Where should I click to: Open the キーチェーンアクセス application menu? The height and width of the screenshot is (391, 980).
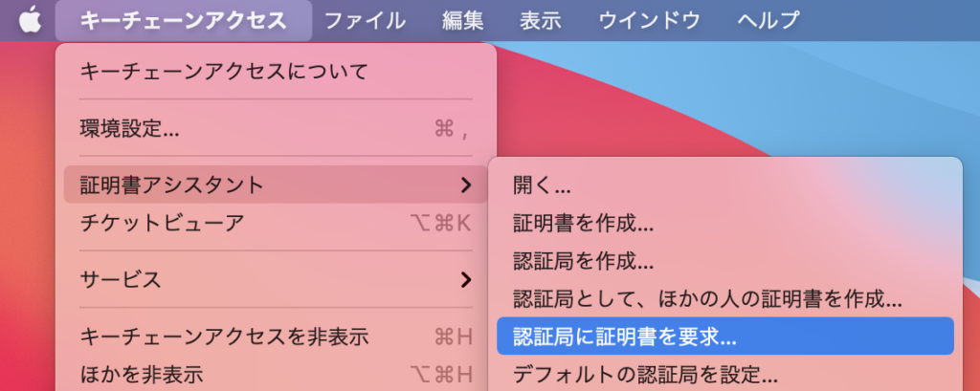point(184,19)
